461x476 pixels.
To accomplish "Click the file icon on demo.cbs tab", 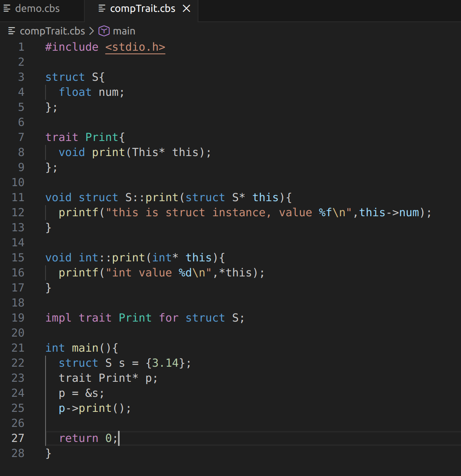I will (x=7, y=9).
